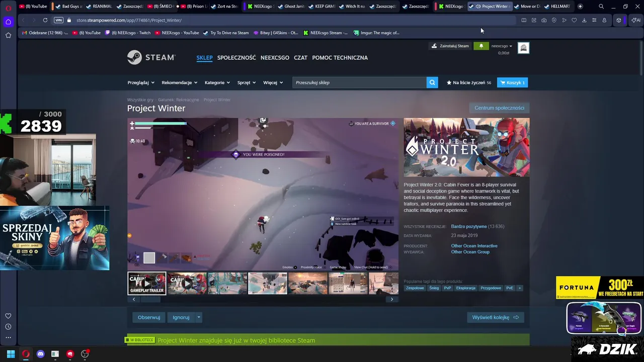Open a new tab with plus icon

[x=580, y=7]
